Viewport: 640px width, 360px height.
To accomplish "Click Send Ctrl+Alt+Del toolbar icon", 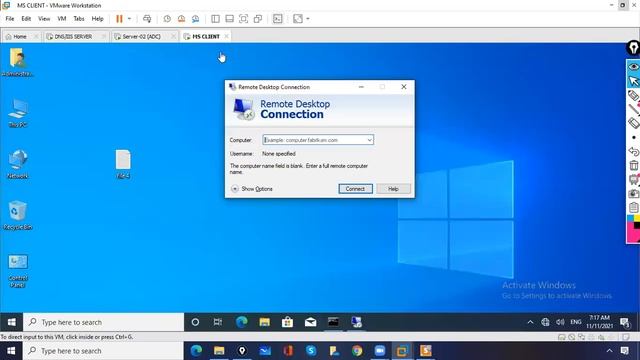I will tap(147, 19).
